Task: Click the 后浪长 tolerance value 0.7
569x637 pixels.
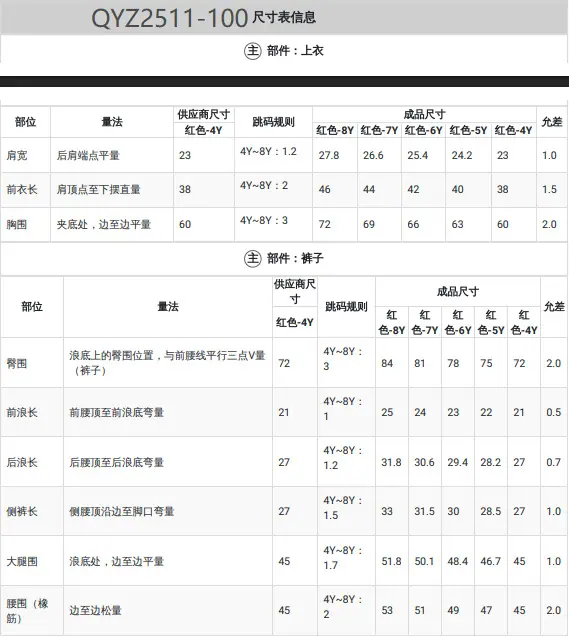Action: [554, 462]
